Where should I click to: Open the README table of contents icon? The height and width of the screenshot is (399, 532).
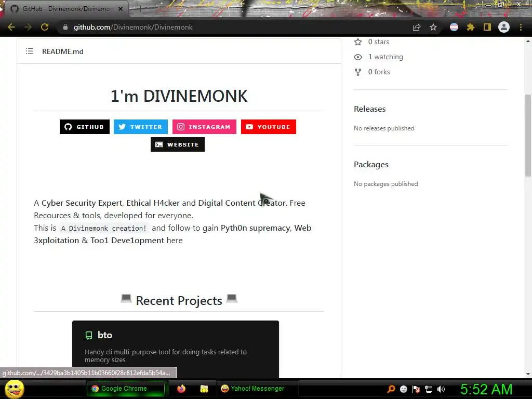(30, 51)
